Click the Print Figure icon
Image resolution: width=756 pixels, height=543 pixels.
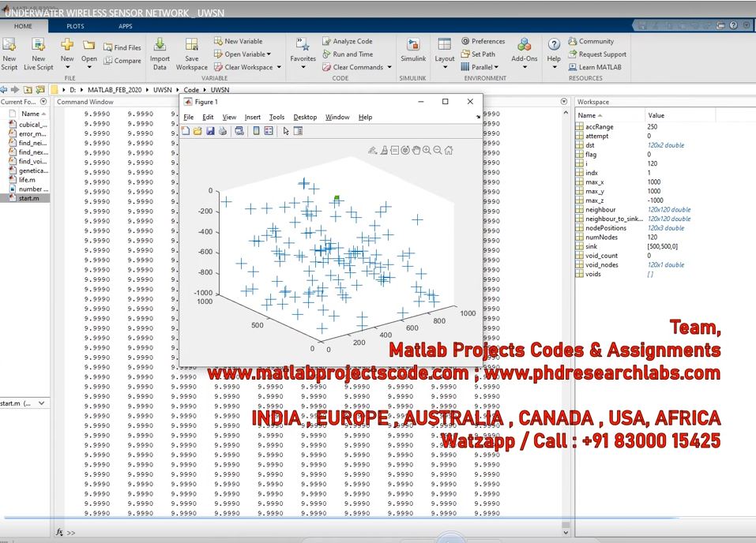click(x=223, y=131)
